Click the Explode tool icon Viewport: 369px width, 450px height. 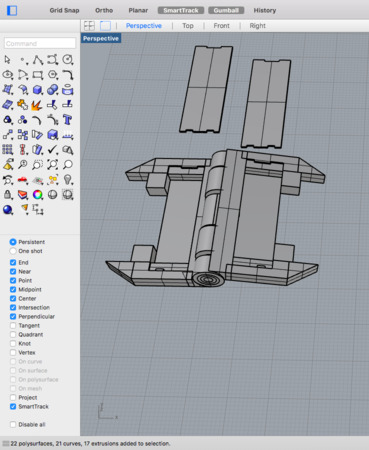coord(38,105)
